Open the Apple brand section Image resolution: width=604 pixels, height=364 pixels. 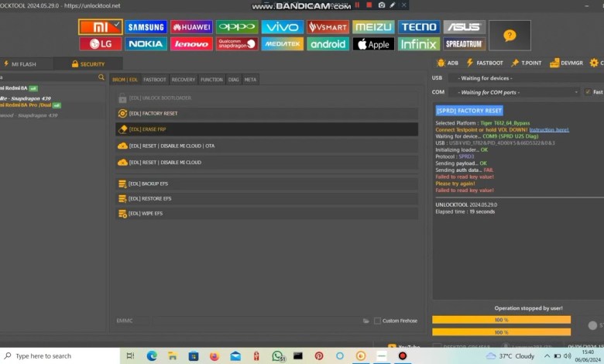373,44
